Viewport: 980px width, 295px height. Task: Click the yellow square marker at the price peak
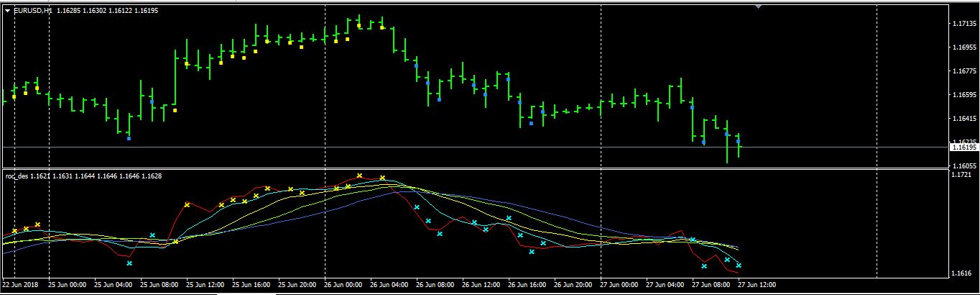coord(359,26)
